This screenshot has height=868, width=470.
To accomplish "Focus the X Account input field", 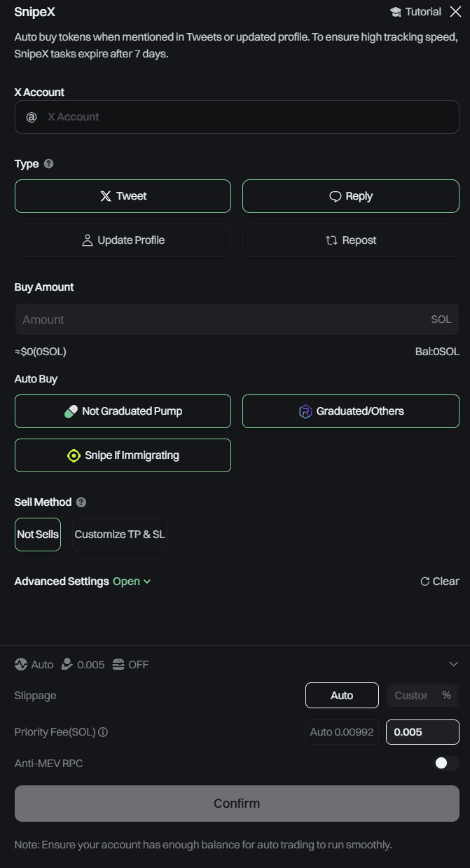I will 237,117.
